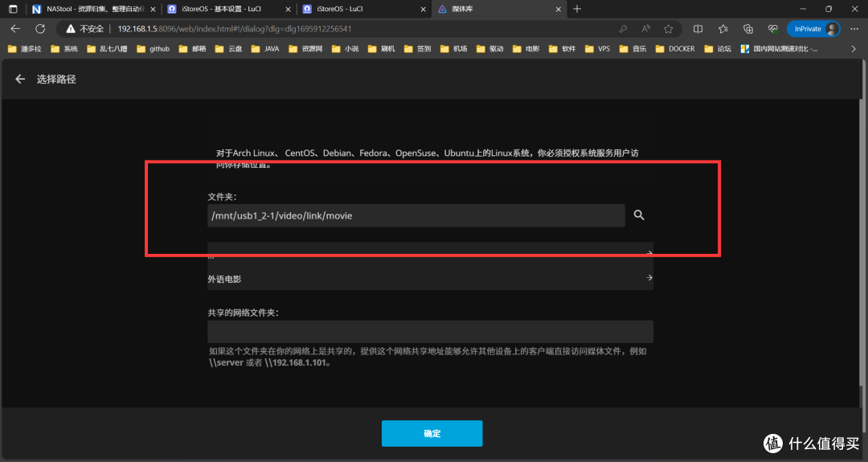The width and height of the screenshot is (868, 462).
Task: Open the 乱七八糟 bookmark folder
Action: tap(108, 49)
